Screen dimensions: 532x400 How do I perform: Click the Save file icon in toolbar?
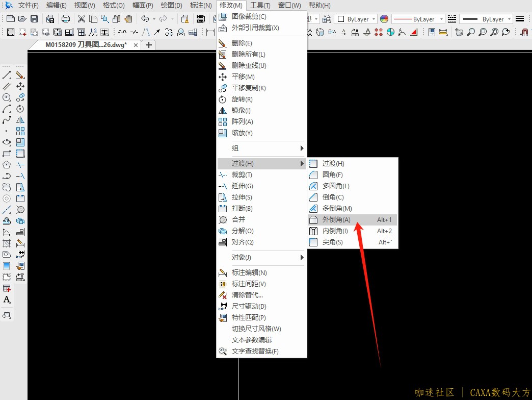coord(34,19)
